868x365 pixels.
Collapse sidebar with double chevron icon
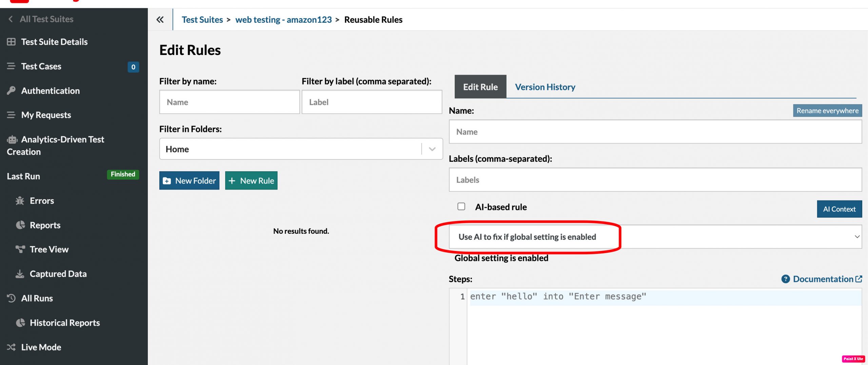click(x=160, y=20)
